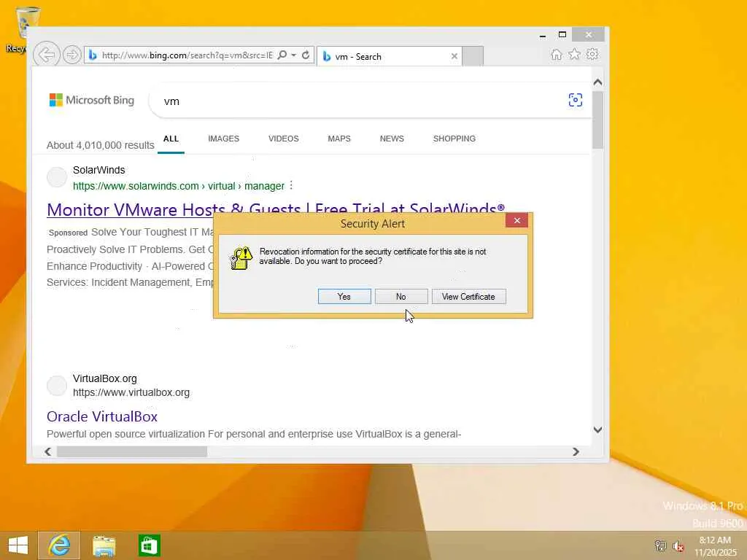Viewport: 747px width, 560px height.
Task: Switch to the NEWS tab
Action: (x=392, y=139)
